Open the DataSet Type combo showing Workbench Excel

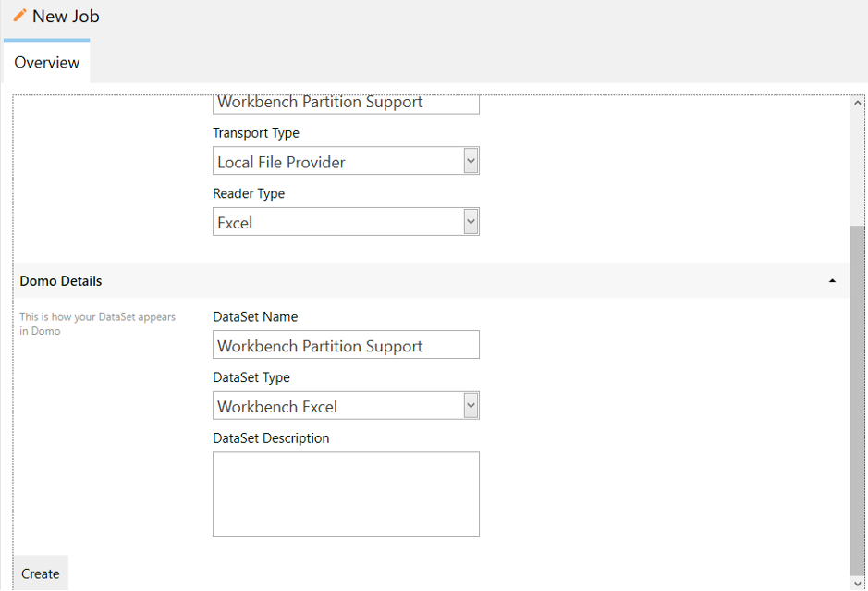[346, 405]
